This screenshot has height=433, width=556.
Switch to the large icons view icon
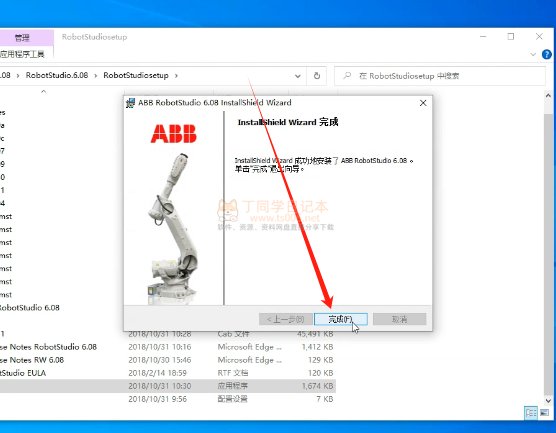tap(544, 413)
